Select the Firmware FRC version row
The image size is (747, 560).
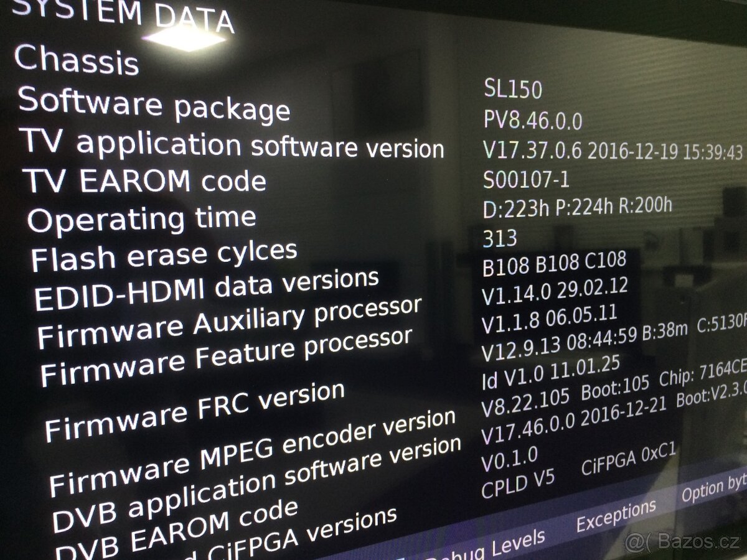pyautogui.click(x=194, y=411)
